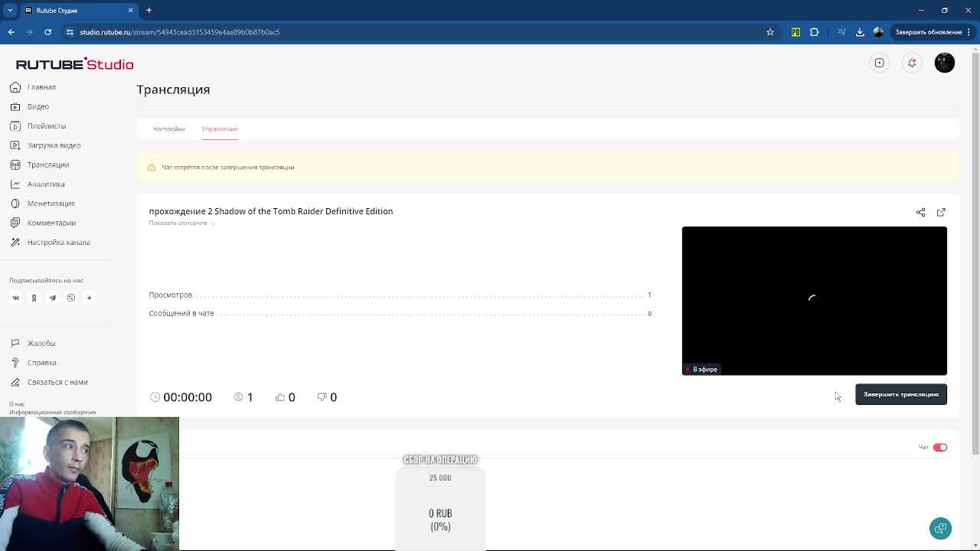Click the dislikes thumbs-down counter icon
Screen dimensions: 980x551
322,397
